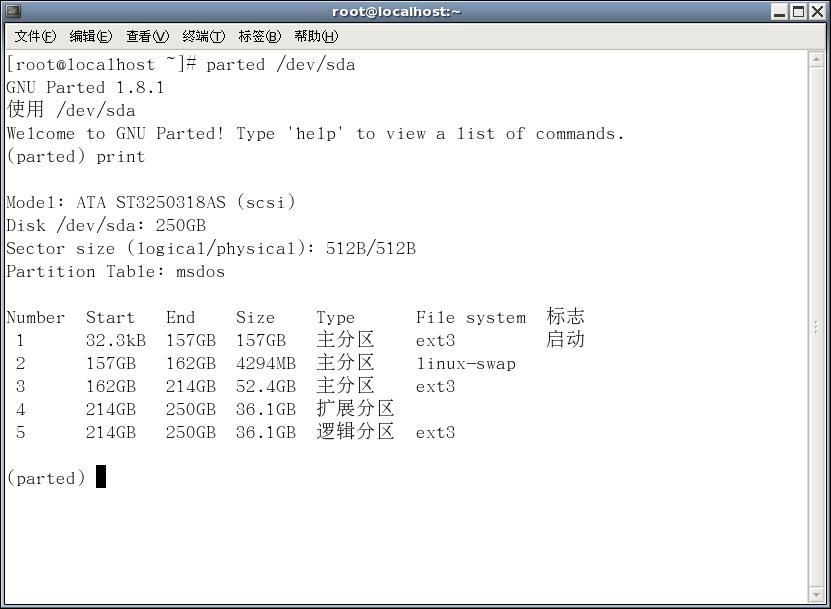The width and height of the screenshot is (831, 609).
Task: Open the 终端 menu
Action: (202, 35)
